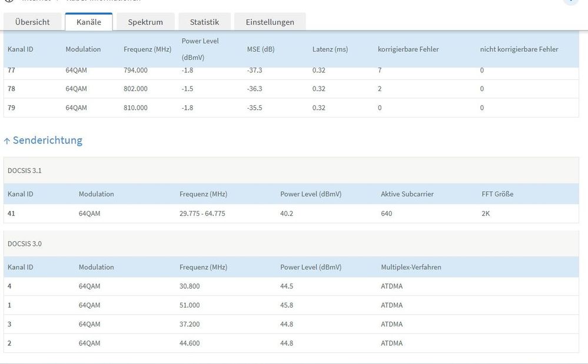Click the korrigierbare Fehler column header
The image size is (588, 364).
coord(408,49)
